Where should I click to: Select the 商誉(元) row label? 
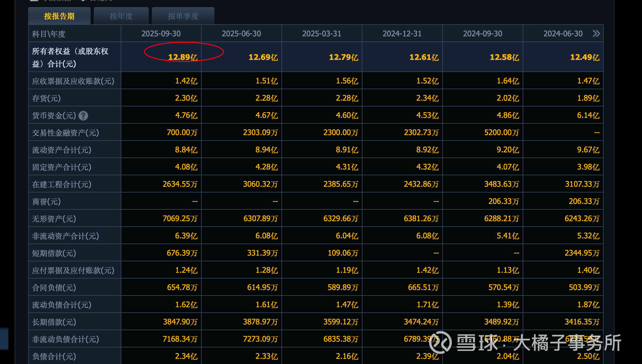pyautogui.click(x=46, y=201)
